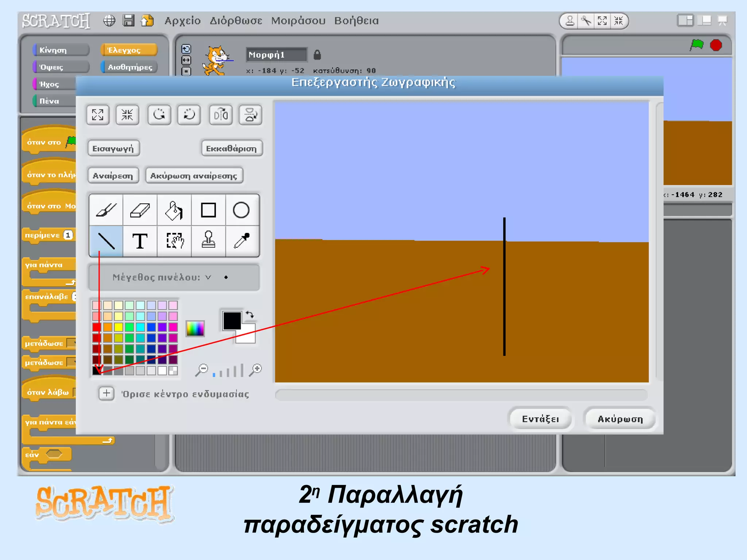The height and width of the screenshot is (560, 747).
Task: Flip the image horizontally
Action: (221, 115)
